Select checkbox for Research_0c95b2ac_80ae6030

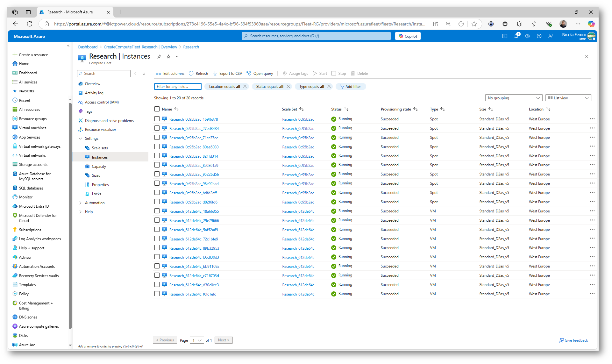point(157,147)
